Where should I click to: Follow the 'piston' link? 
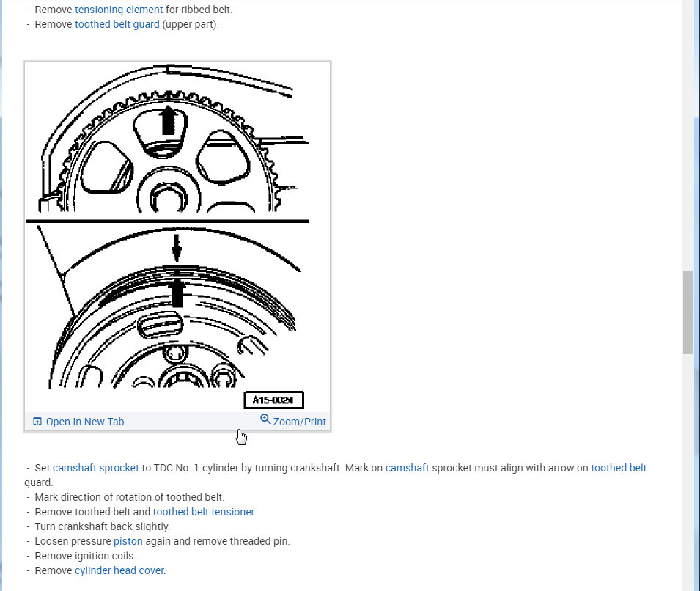click(128, 541)
